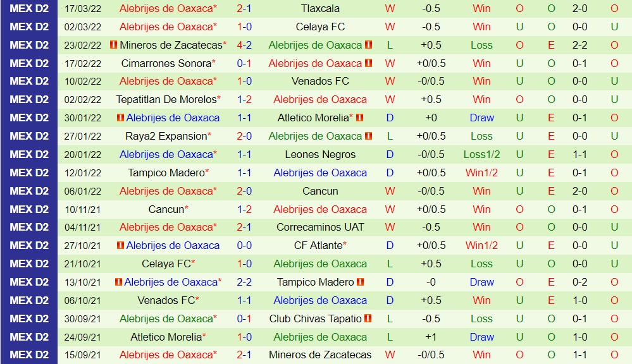The height and width of the screenshot is (364, 632).
Task: Open Correcaminos UAT team link
Action: click(320, 227)
